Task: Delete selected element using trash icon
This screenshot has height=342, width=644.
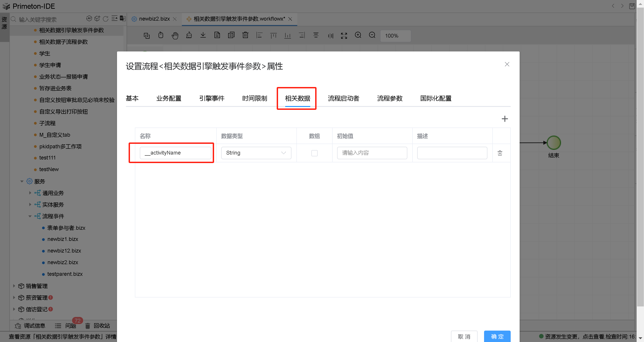Action: 245,35
